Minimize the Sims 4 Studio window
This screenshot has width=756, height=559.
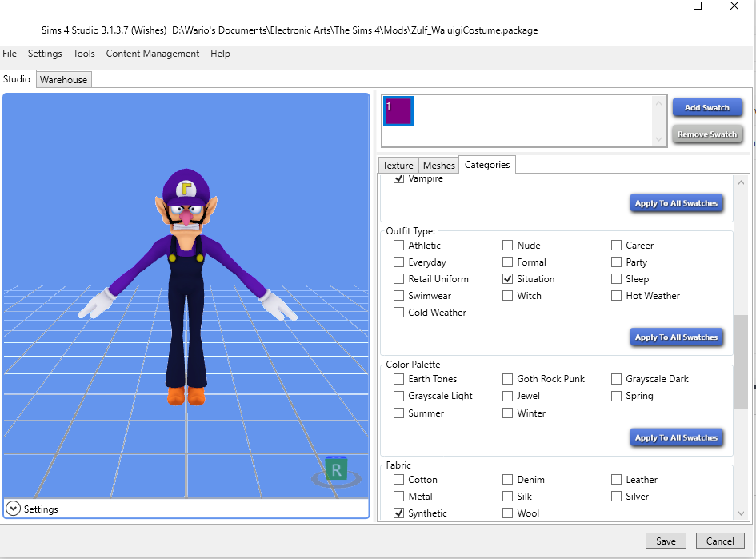point(662,6)
